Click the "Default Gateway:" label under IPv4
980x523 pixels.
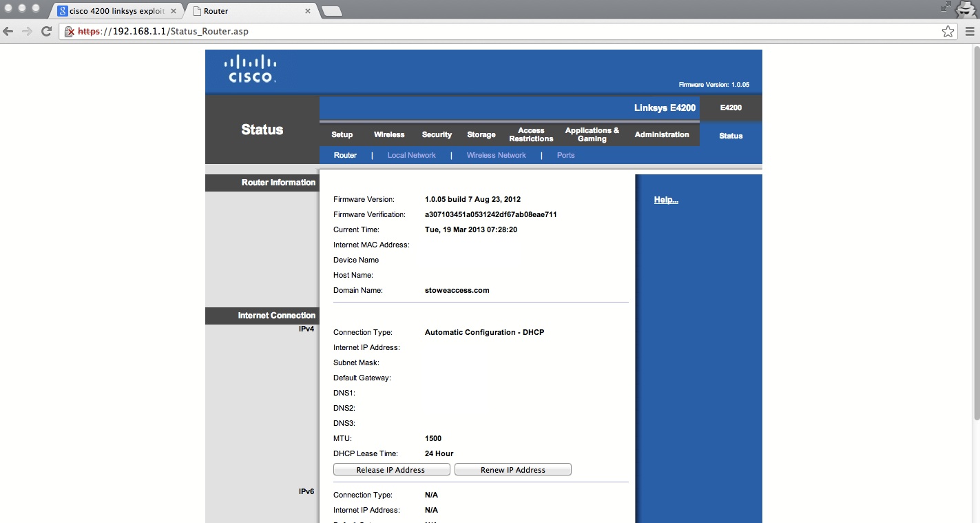click(362, 378)
